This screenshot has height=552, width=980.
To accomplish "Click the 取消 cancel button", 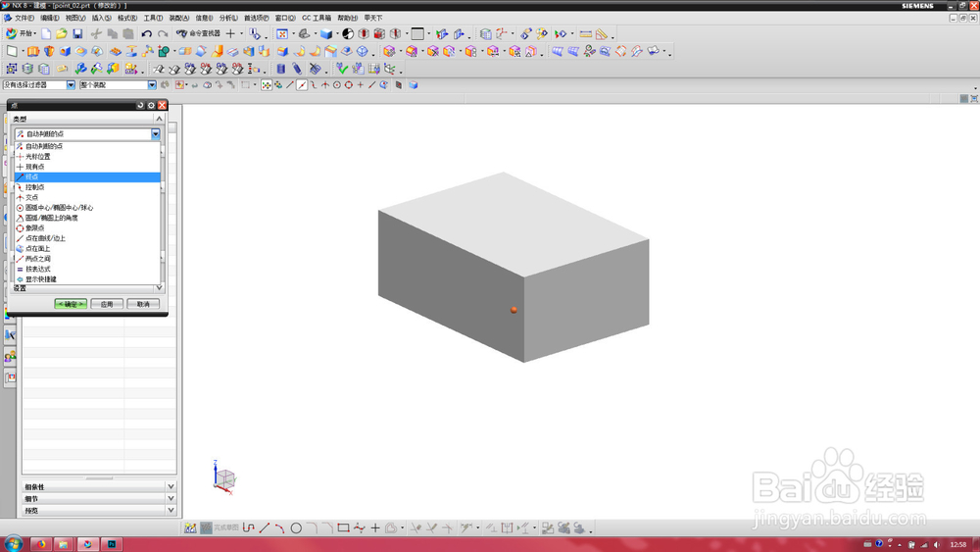I will pyautogui.click(x=143, y=304).
